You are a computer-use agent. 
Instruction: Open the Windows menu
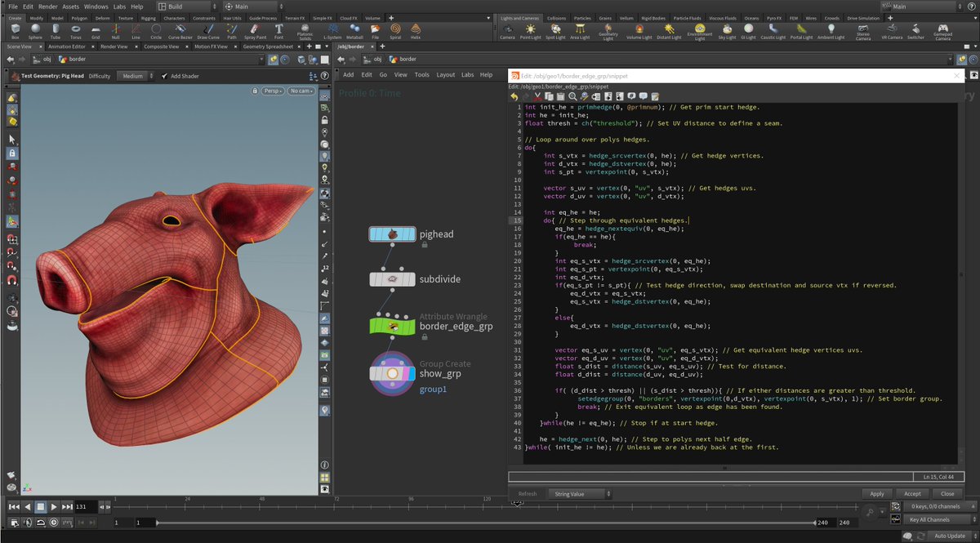coord(96,7)
